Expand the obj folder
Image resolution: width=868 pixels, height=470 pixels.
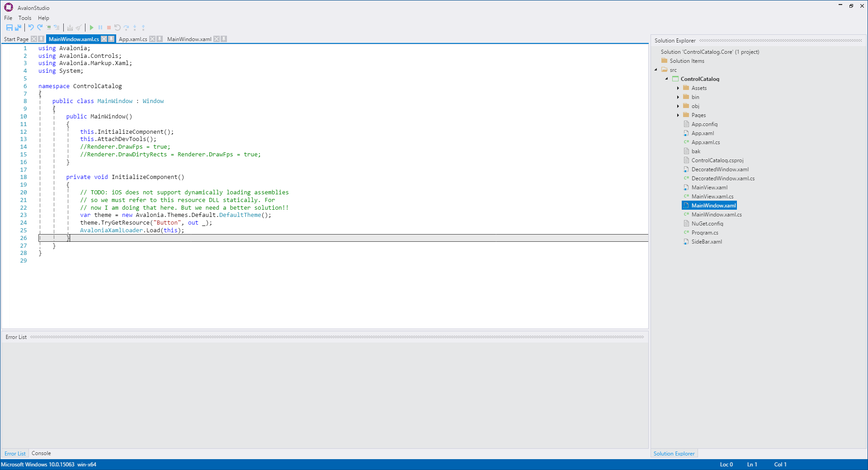point(678,106)
